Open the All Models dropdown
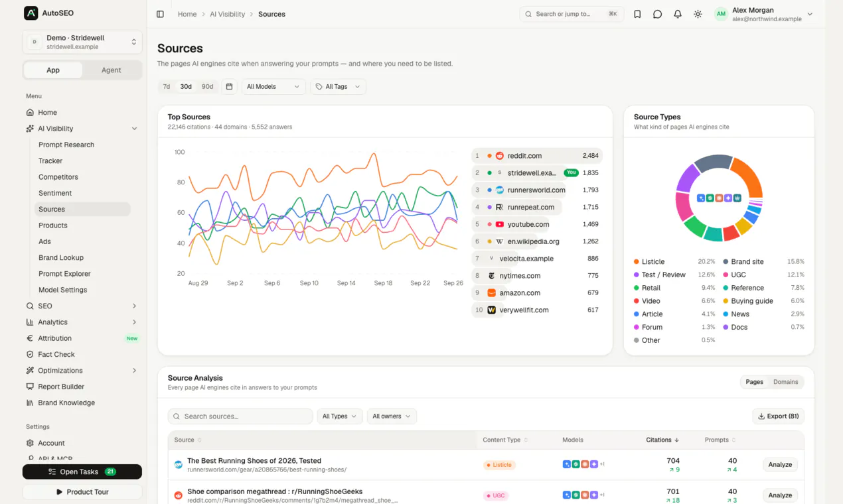Viewport: 843px width, 504px height. click(273, 87)
